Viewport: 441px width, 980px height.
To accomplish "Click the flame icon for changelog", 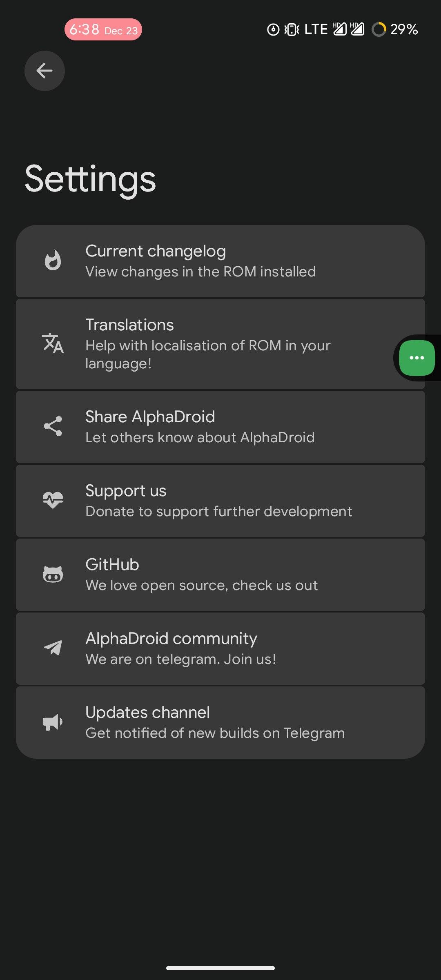I will pos(53,261).
